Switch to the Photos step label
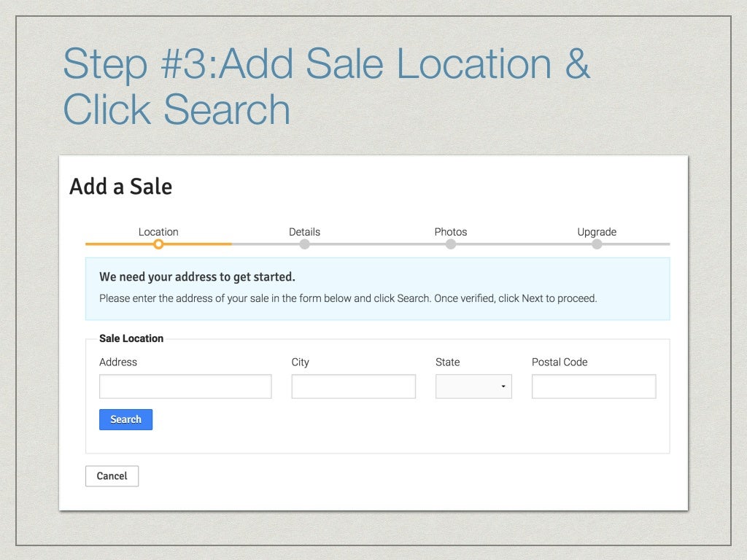This screenshot has width=747, height=560. [x=451, y=232]
